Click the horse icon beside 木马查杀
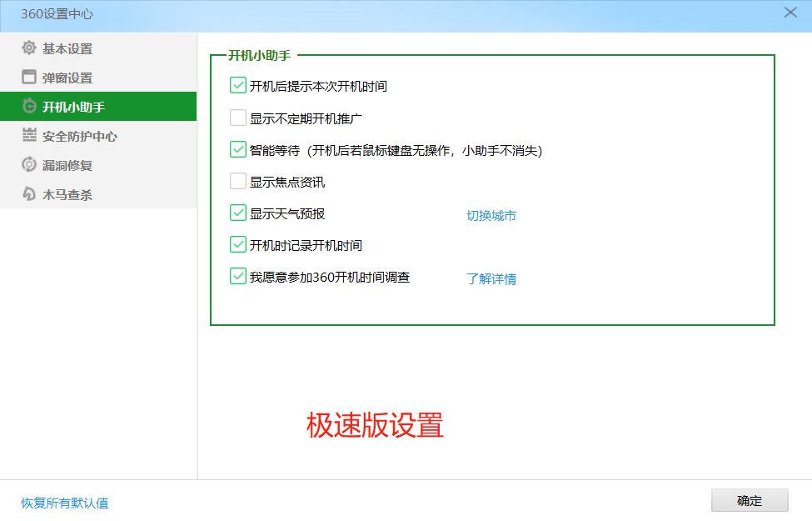The height and width of the screenshot is (521, 812). coord(29,194)
